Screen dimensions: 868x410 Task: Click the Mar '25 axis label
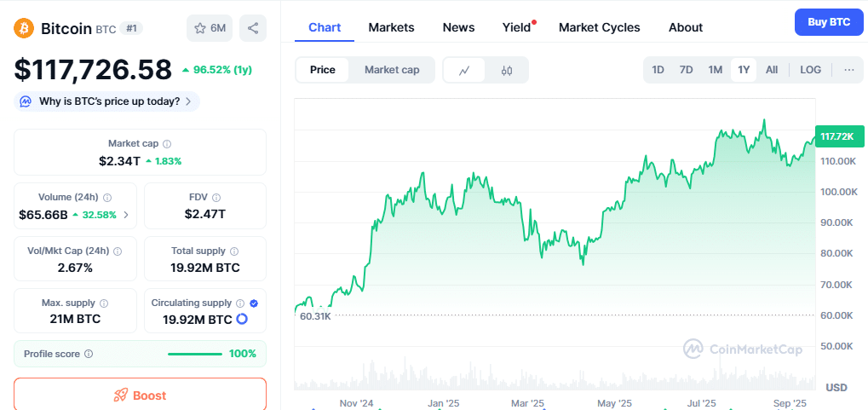point(529,403)
